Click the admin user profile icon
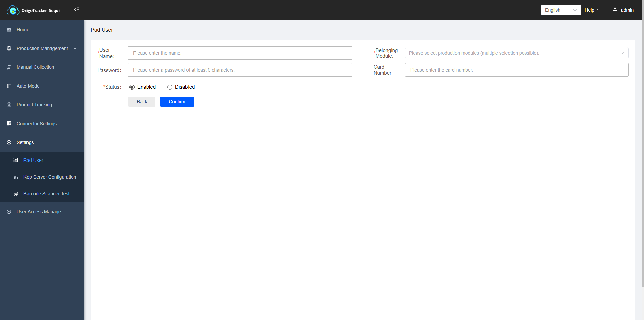644x320 pixels. tap(615, 10)
